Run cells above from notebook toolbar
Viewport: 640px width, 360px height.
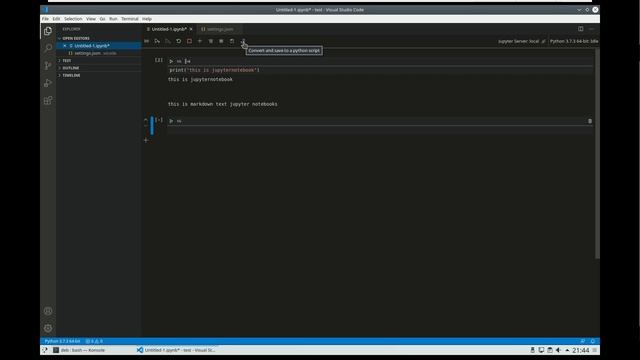tap(157, 41)
